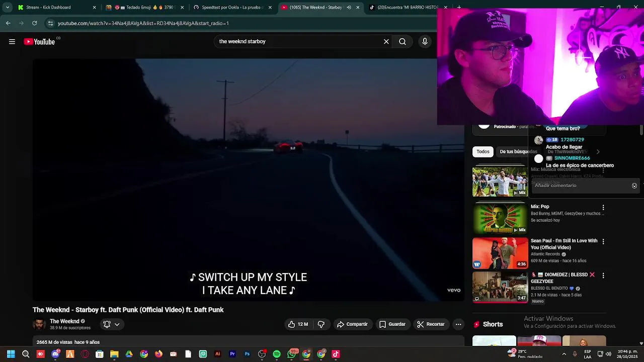Save the video with Guardar

(x=392, y=324)
